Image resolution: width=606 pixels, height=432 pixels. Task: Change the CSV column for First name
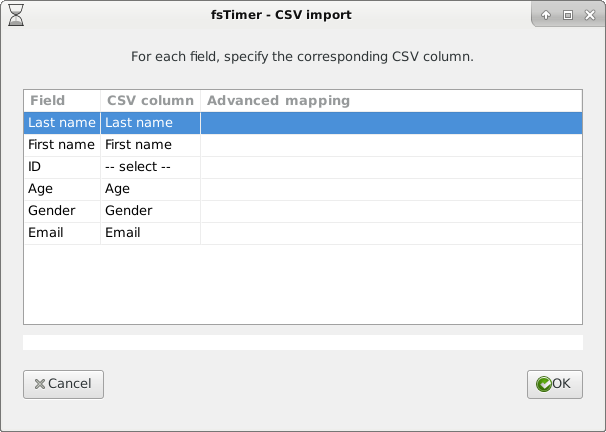pyautogui.click(x=150, y=145)
